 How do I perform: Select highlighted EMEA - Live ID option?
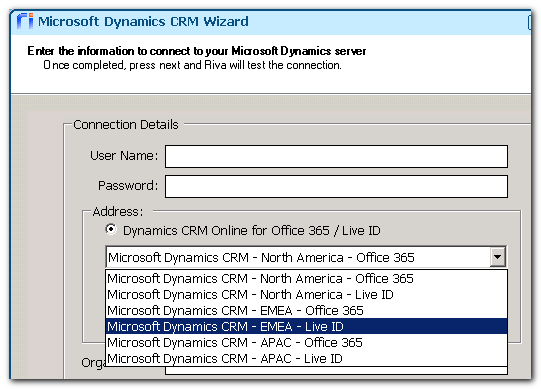click(306, 326)
